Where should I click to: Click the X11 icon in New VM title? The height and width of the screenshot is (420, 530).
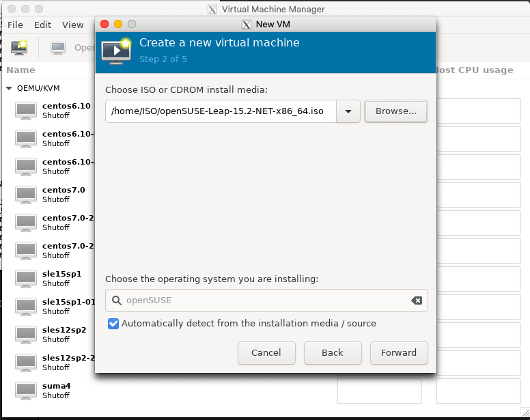(247, 25)
